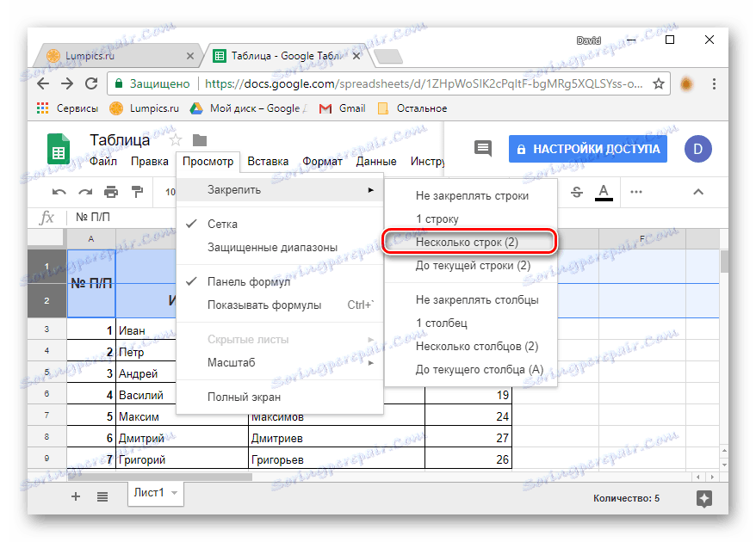Open the print dialog via printer icon

[x=111, y=192]
